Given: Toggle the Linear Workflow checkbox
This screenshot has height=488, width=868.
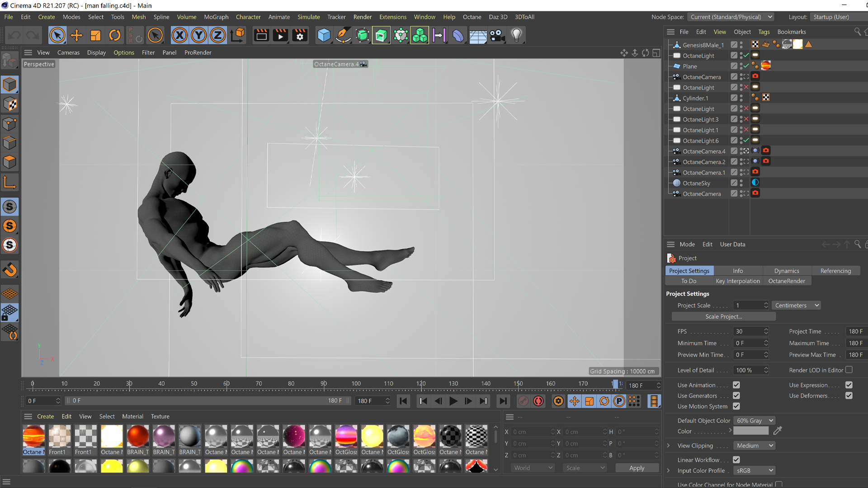Looking at the screenshot, I should [736, 460].
